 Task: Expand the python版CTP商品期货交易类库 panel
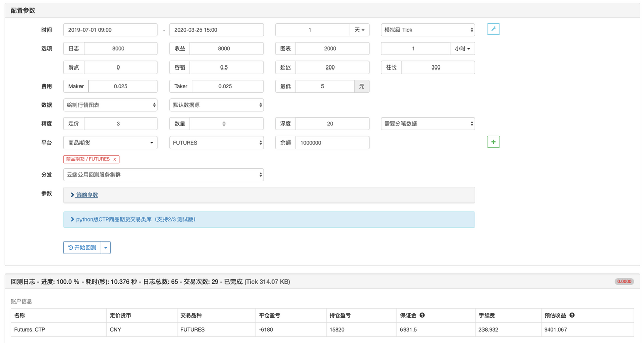[136, 219]
